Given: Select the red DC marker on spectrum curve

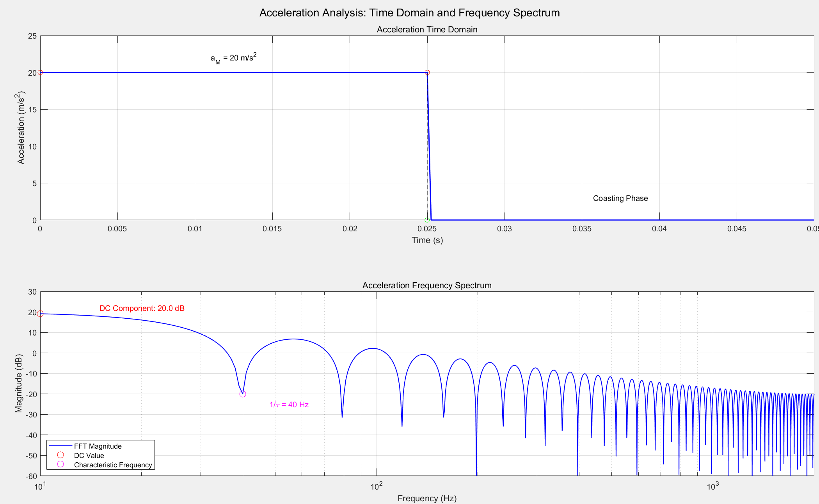Looking at the screenshot, I should pyautogui.click(x=40, y=314).
